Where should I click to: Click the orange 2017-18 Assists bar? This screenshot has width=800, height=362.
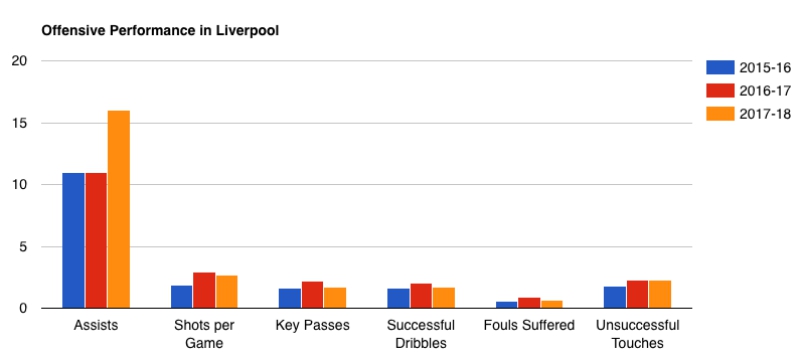pos(119,210)
